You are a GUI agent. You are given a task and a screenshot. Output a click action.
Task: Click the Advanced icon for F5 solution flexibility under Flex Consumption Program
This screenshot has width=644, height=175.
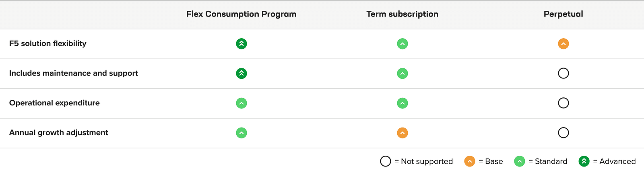coord(242,43)
